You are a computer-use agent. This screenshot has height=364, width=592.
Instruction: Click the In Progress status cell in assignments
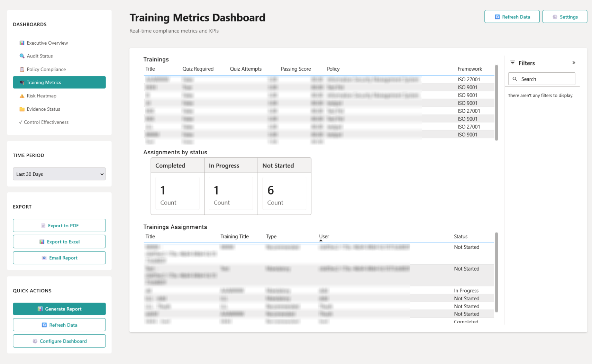[x=466, y=291]
